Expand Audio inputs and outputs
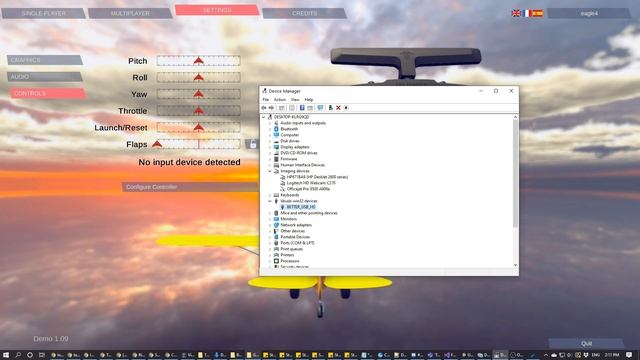 (270, 123)
